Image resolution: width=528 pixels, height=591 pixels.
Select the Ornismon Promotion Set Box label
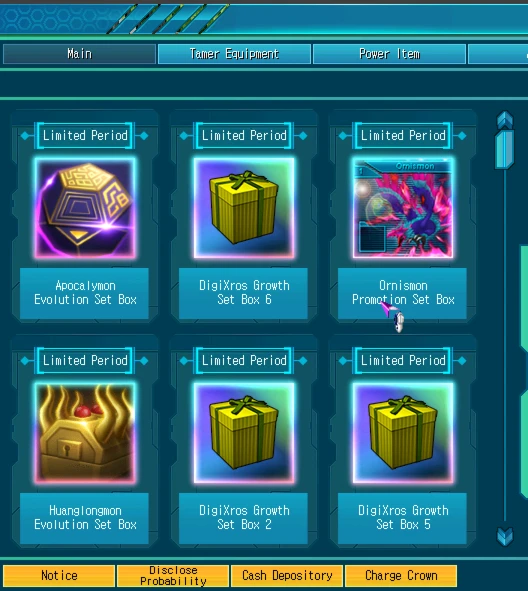(x=403, y=293)
